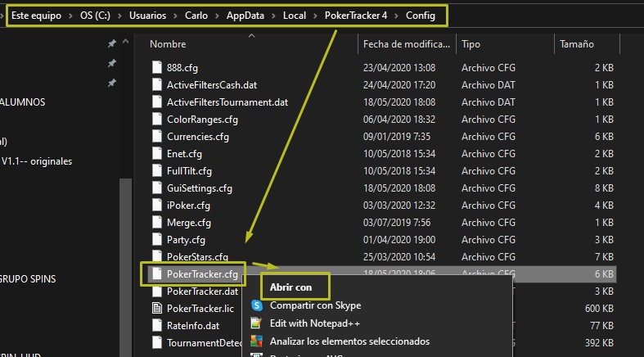The width and height of the screenshot is (644, 357).
Task: Select the Currencies.cfg file name
Action: 197,137
